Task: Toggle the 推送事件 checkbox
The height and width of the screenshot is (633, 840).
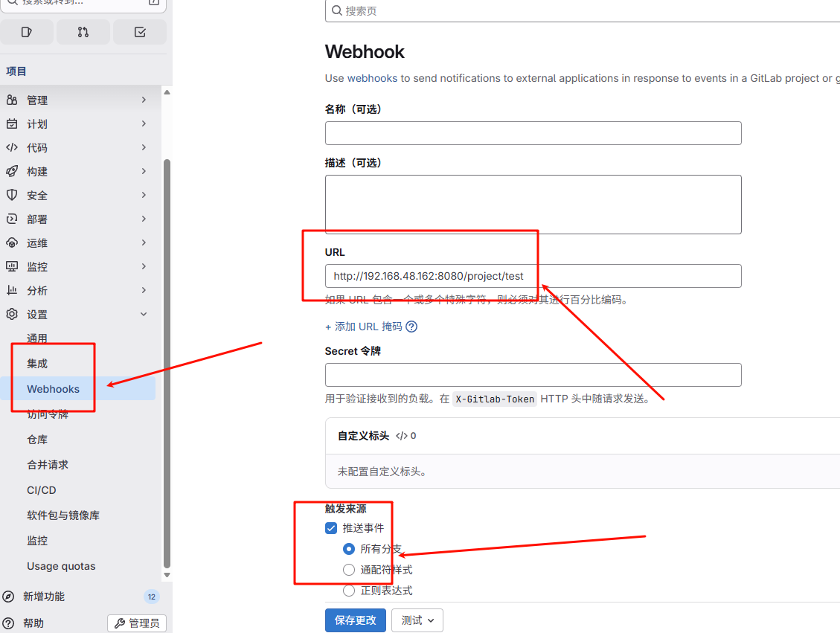Action: pyautogui.click(x=331, y=528)
